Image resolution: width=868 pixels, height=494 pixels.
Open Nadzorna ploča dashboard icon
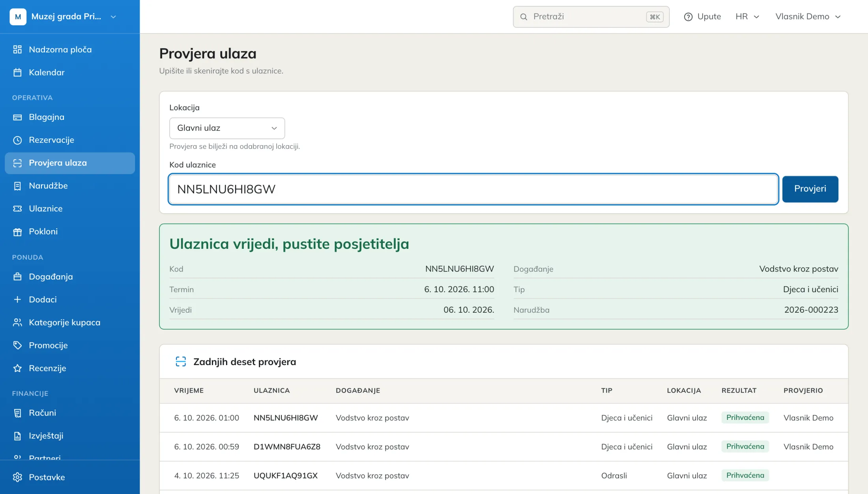[x=17, y=49]
